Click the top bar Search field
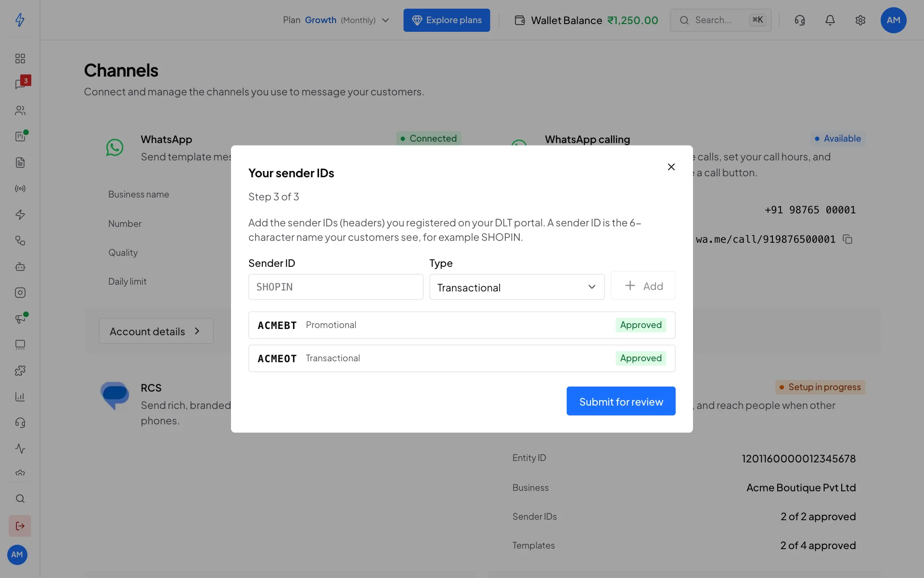The image size is (924, 578). tap(720, 20)
